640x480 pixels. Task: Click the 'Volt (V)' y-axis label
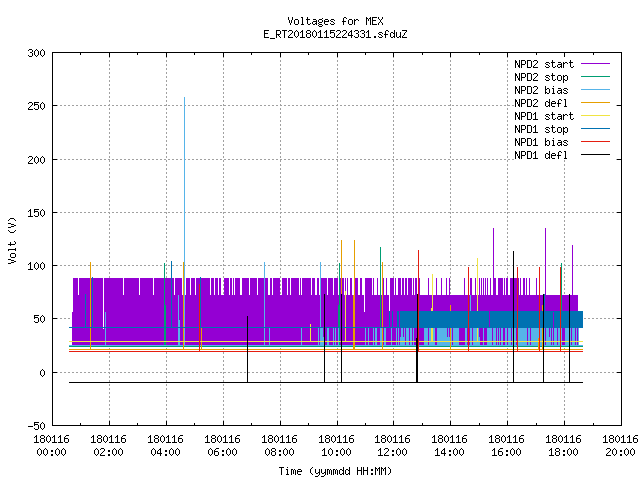coord(12,240)
